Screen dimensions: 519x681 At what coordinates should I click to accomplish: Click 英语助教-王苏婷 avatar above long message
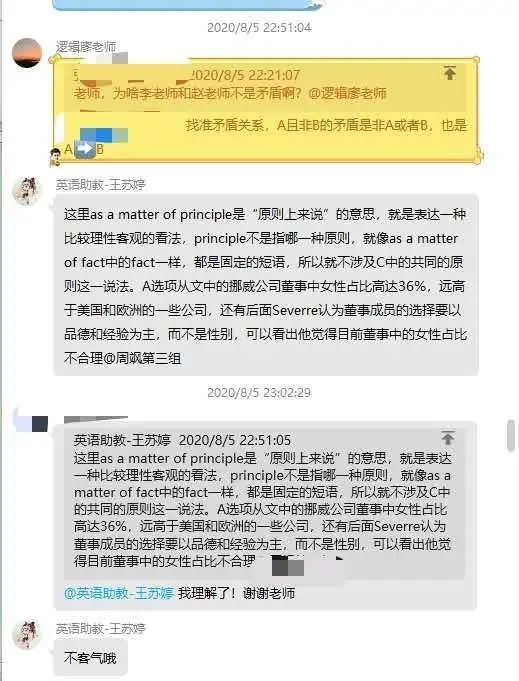[27, 191]
